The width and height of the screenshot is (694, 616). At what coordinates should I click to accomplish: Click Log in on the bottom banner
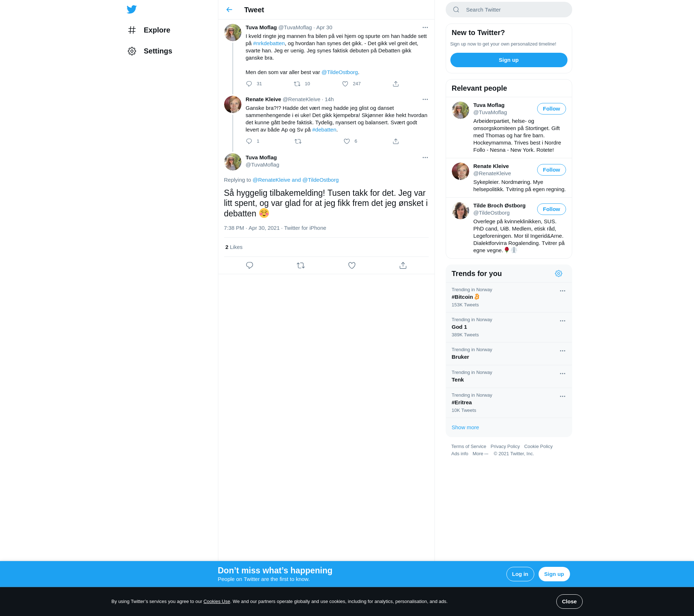click(520, 574)
